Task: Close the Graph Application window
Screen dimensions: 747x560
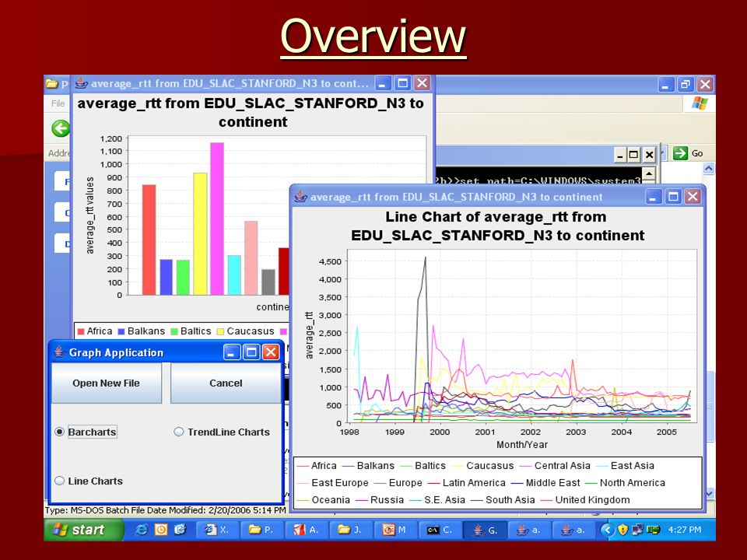Action: (271, 352)
